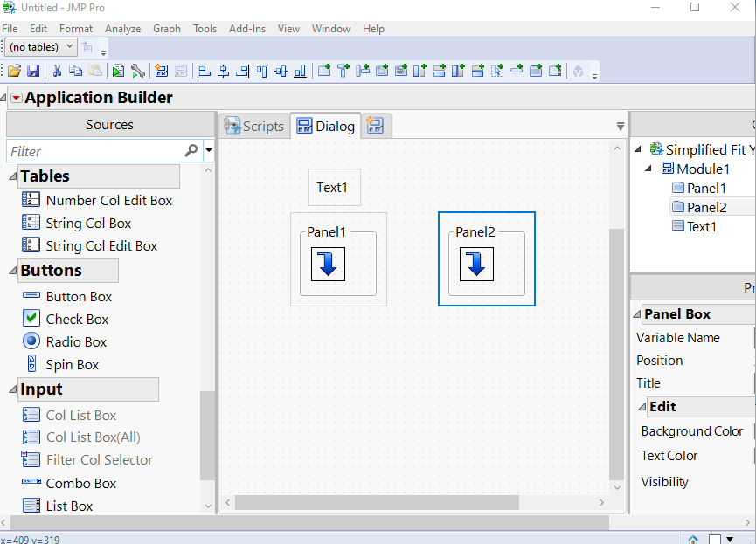Click the wrench debug toolbar icon
Image resolution: width=756 pixels, height=544 pixels.
coord(138,71)
